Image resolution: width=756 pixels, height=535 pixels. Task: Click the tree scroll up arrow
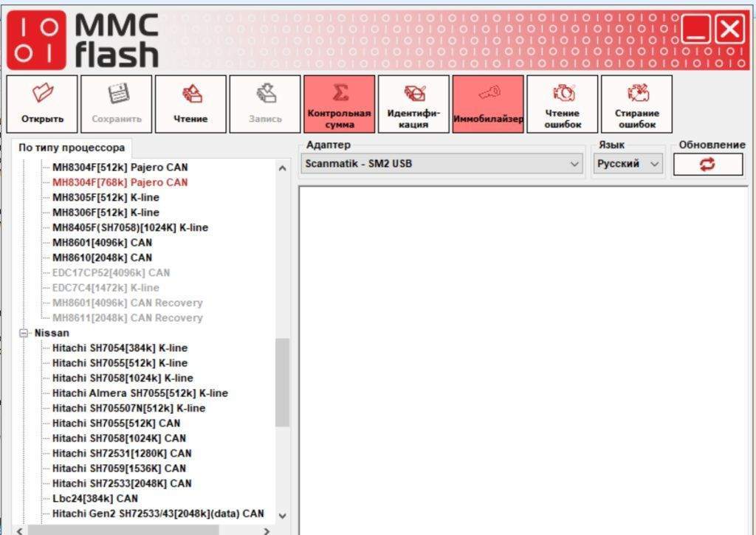283,168
